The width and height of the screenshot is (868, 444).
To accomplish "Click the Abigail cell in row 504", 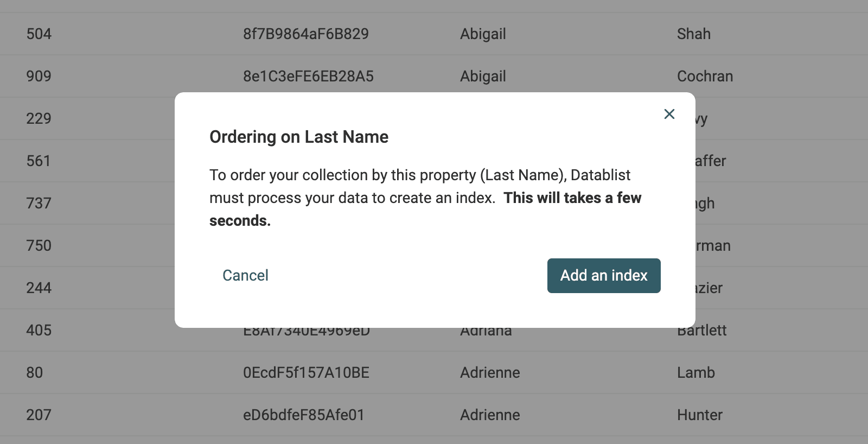I will coord(483,34).
